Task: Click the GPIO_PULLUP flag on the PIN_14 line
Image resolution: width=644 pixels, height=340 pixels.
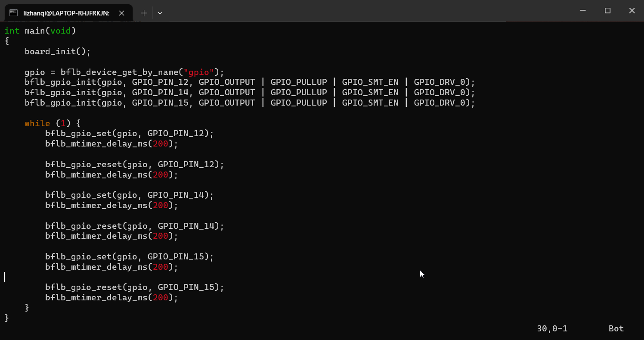Action: 299,93
